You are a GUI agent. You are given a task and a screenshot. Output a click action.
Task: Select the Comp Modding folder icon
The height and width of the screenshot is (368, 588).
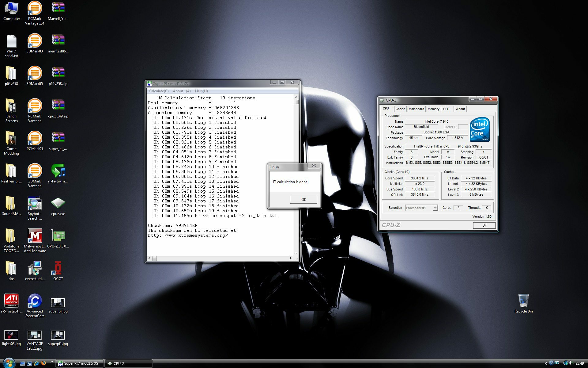pyautogui.click(x=11, y=143)
